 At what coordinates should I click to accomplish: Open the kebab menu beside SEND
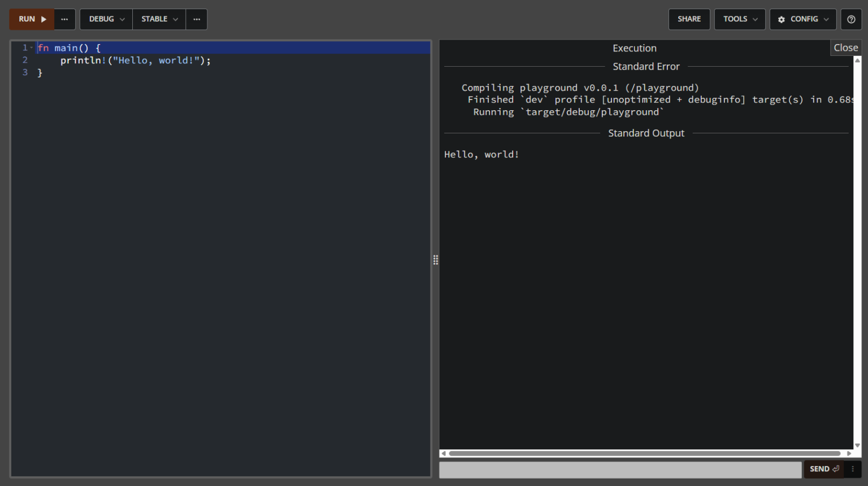[x=853, y=469]
